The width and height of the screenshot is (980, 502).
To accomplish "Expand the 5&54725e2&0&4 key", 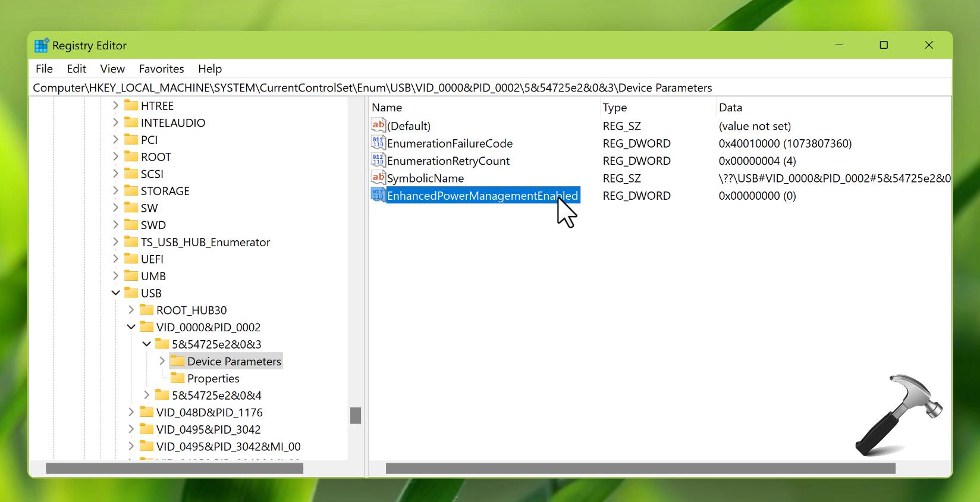I will point(146,395).
